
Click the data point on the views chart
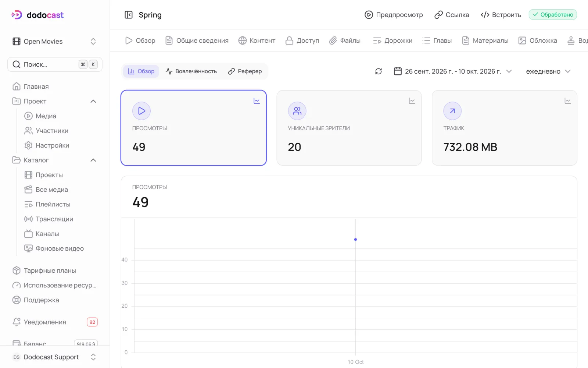point(355,240)
